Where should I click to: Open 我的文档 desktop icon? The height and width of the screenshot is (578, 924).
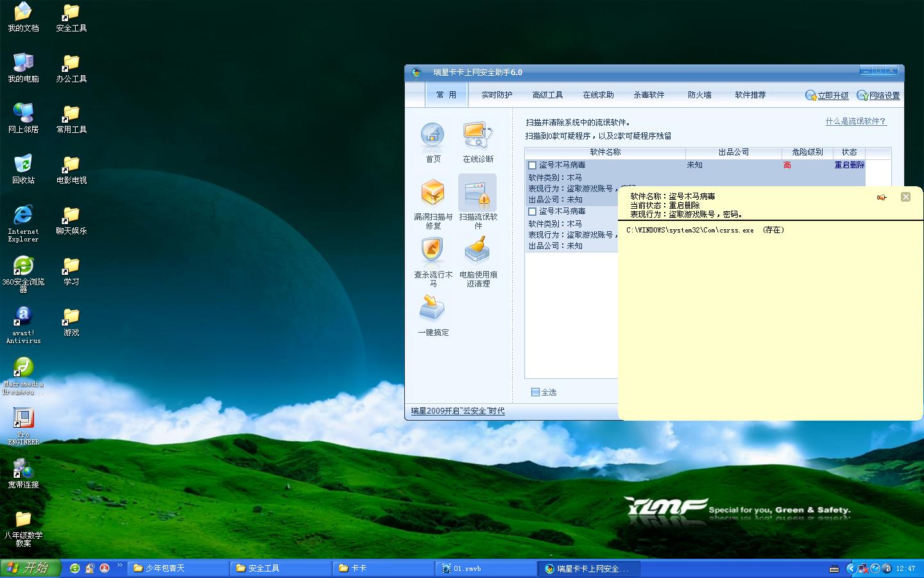click(23, 17)
